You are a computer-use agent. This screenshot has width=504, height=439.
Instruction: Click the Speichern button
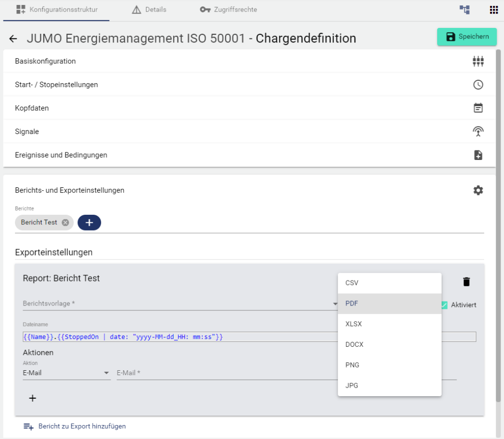click(x=467, y=37)
